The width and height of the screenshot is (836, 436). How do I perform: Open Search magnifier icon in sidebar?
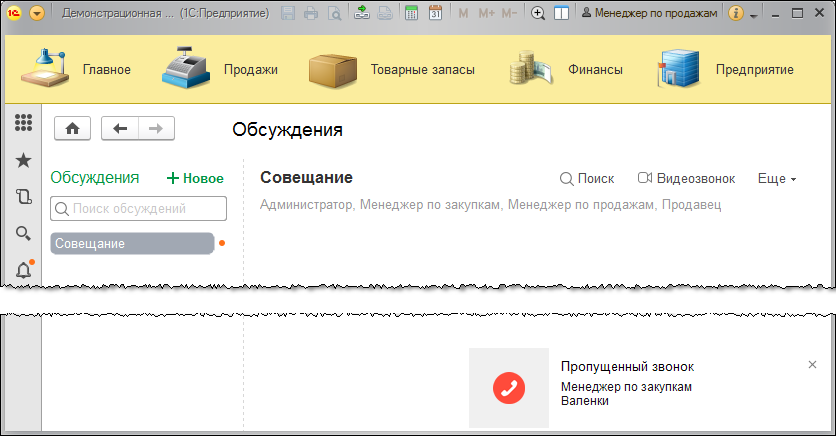(23, 233)
